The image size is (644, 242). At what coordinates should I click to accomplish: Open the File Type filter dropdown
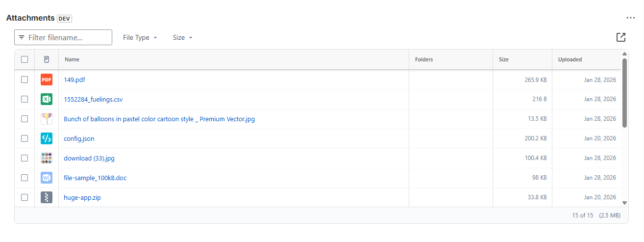tap(140, 37)
